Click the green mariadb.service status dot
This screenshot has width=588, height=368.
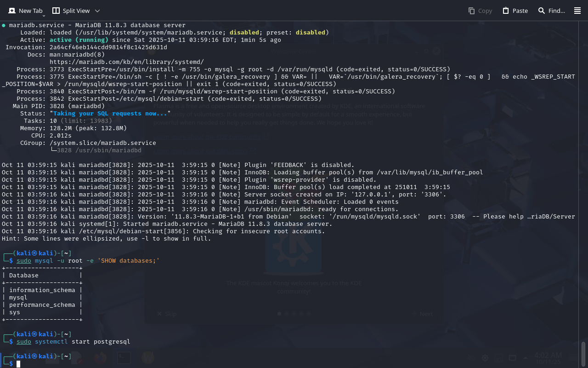point(4,25)
